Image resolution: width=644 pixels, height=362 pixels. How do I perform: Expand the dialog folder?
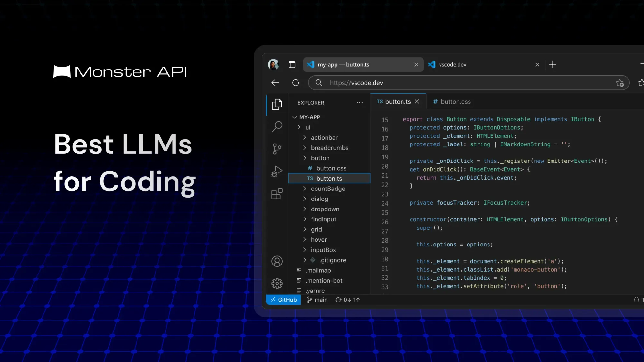(x=329, y=199)
